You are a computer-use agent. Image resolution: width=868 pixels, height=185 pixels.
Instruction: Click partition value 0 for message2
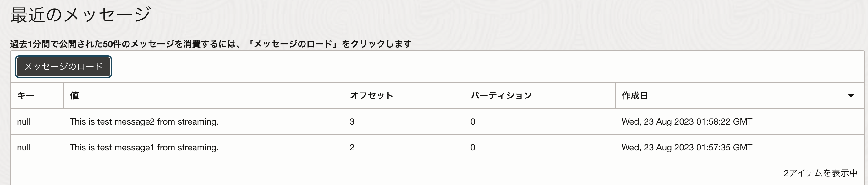[472, 121]
